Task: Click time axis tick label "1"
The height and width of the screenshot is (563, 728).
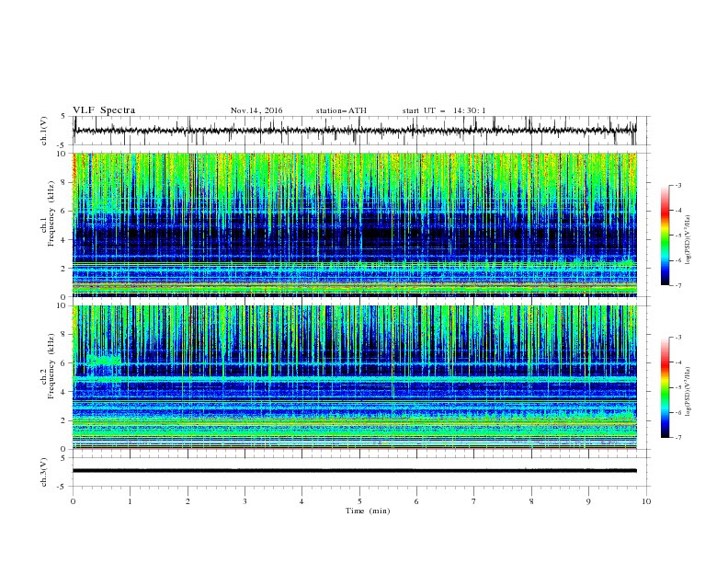Action: (130, 501)
